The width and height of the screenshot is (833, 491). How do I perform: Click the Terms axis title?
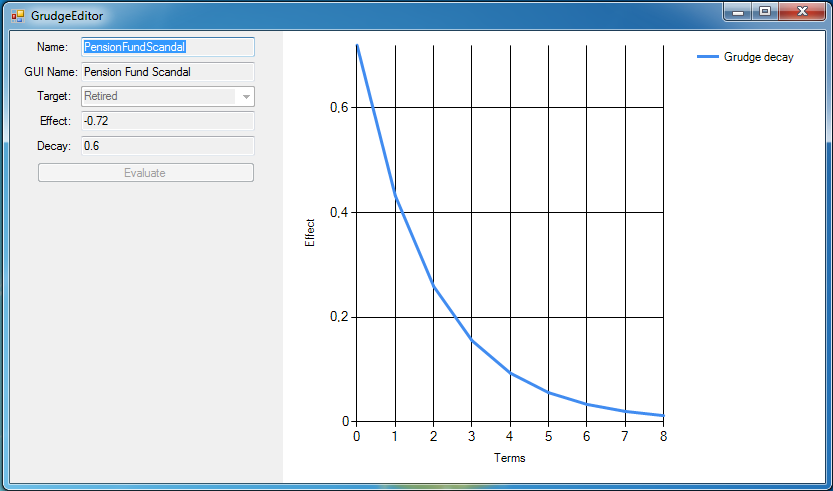point(509,458)
